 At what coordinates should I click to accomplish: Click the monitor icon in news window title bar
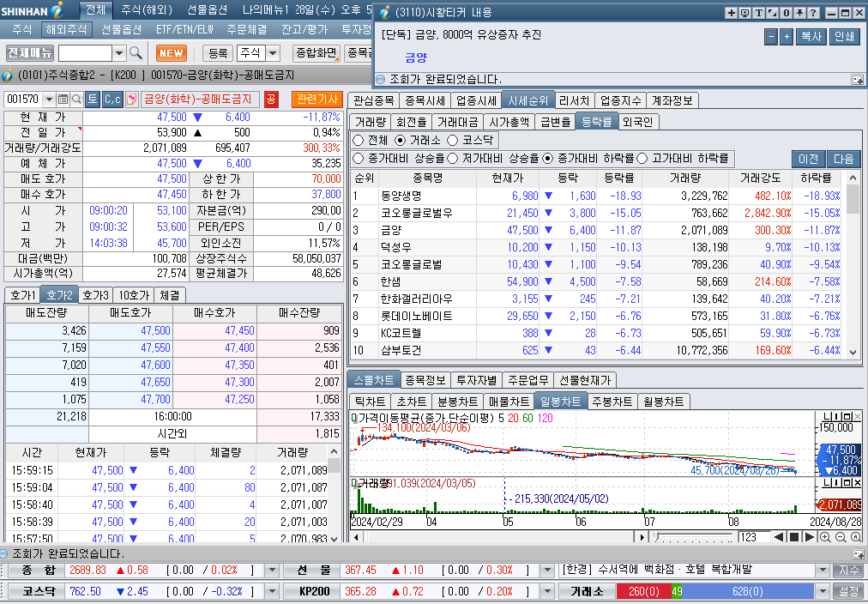click(x=745, y=13)
